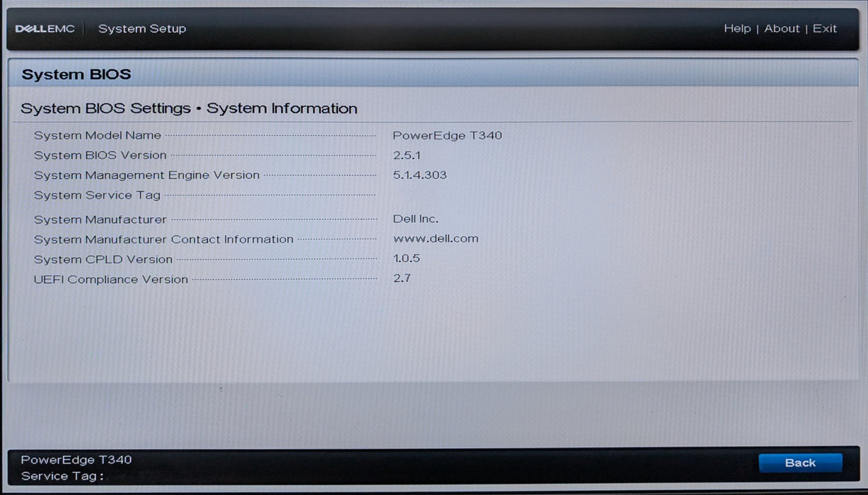The image size is (868, 495).
Task: Select System Management Engine Version label
Action: coord(146,175)
